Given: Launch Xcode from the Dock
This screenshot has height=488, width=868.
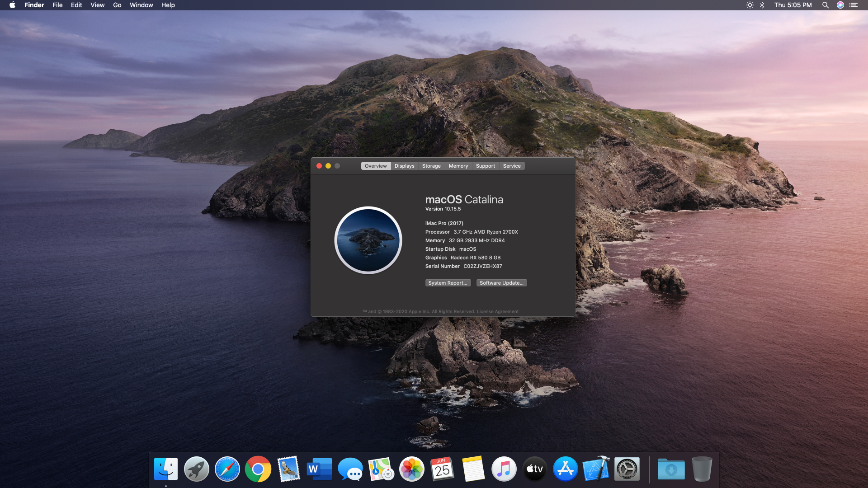Looking at the screenshot, I should pyautogui.click(x=596, y=469).
